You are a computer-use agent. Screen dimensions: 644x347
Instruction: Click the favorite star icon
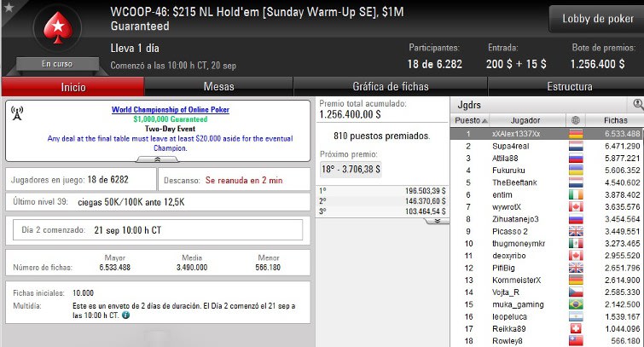[9, 7]
